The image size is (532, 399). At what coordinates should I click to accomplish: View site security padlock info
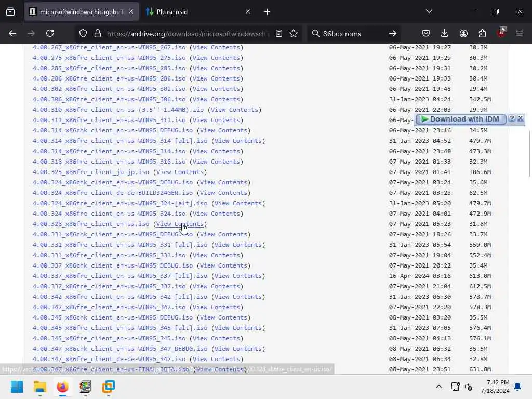click(98, 33)
